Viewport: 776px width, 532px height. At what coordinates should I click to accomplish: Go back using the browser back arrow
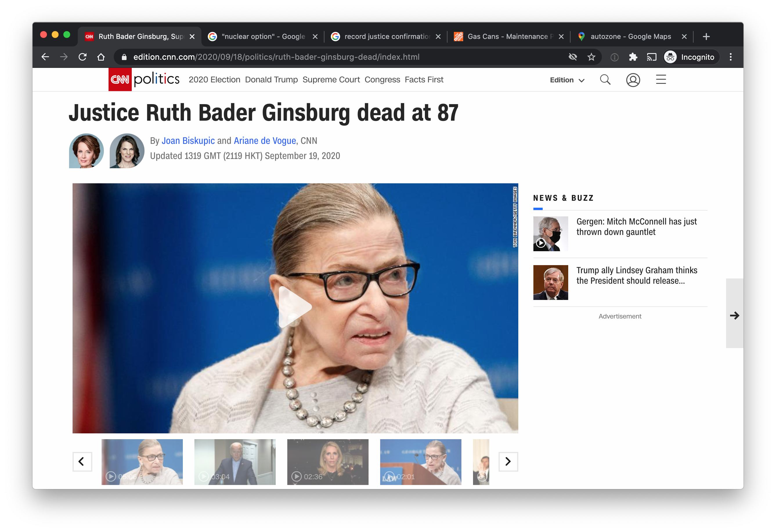[x=45, y=57]
